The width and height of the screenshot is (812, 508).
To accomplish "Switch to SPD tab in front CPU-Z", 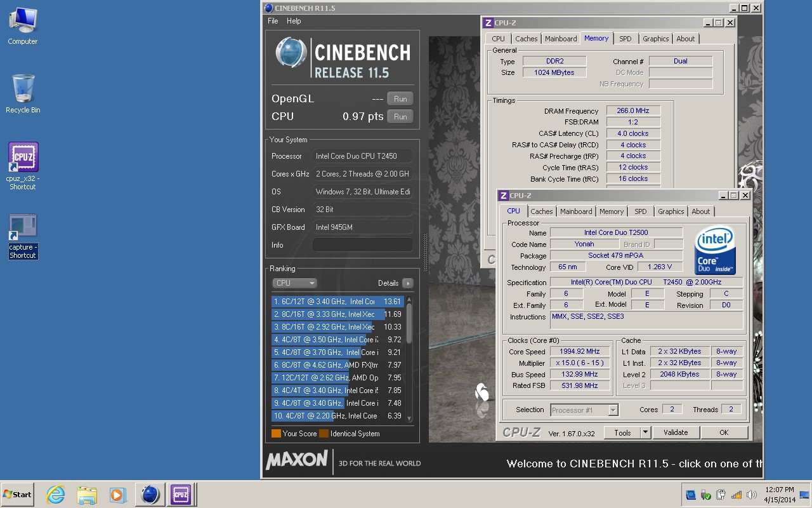I will pyautogui.click(x=641, y=211).
